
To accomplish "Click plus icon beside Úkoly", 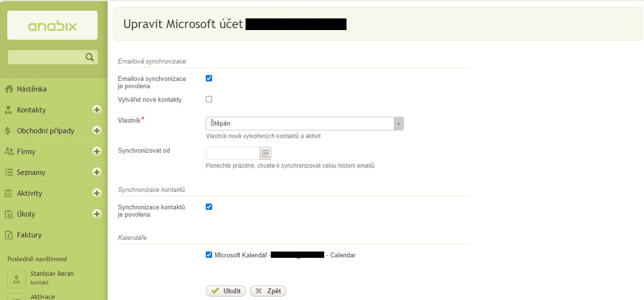I will [97, 214].
